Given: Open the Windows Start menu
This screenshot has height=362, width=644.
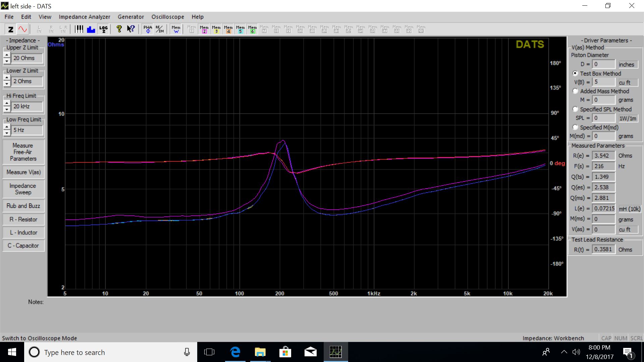Looking at the screenshot, I should pyautogui.click(x=12, y=352).
